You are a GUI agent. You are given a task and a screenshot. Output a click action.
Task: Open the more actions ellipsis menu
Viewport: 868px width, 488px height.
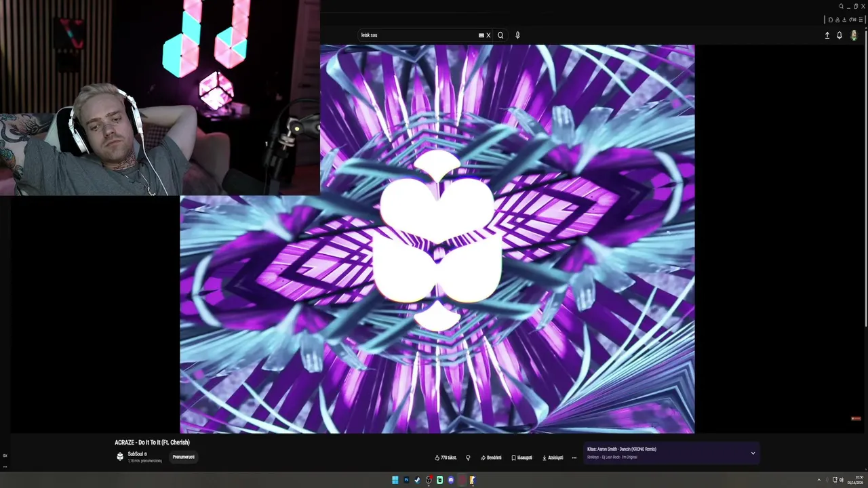[574, 457]
